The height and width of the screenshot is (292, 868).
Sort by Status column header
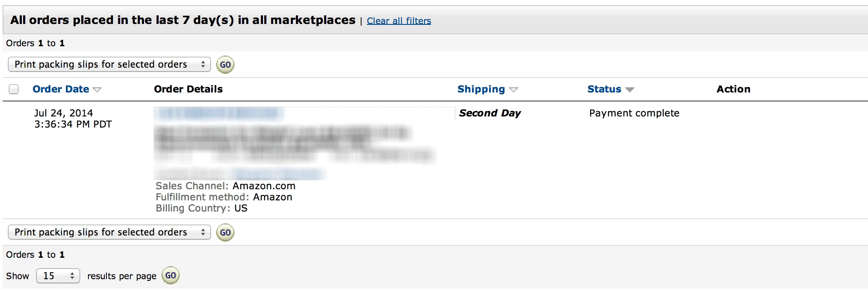[604, 89]
